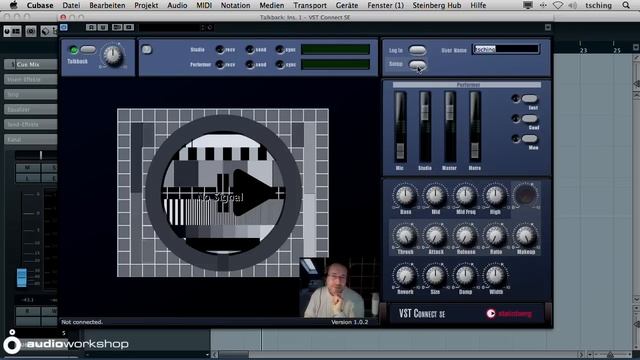Click the tsching user name in the menu bar
The width and height of the screenshot is (640, 360).
click(598, 5)
